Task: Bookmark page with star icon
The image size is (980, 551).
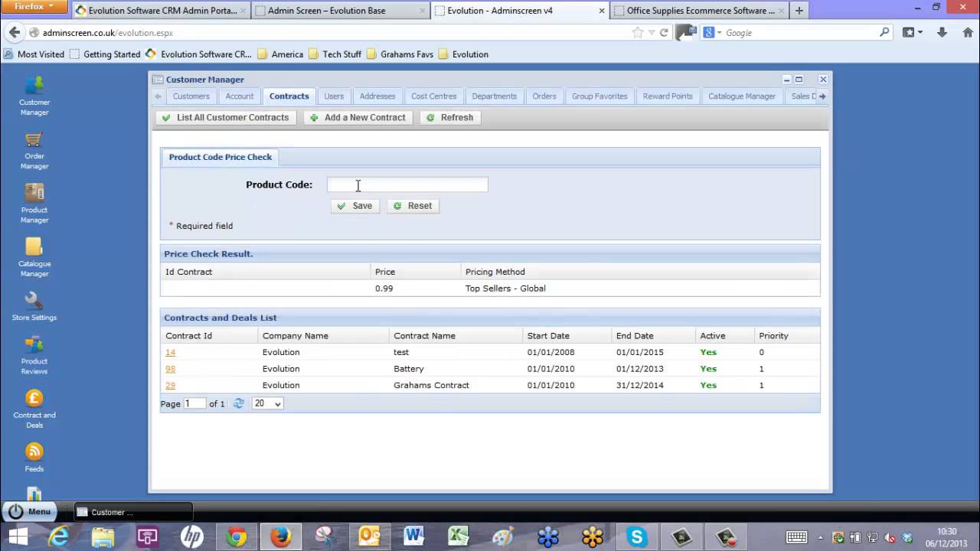Action: 638,33
